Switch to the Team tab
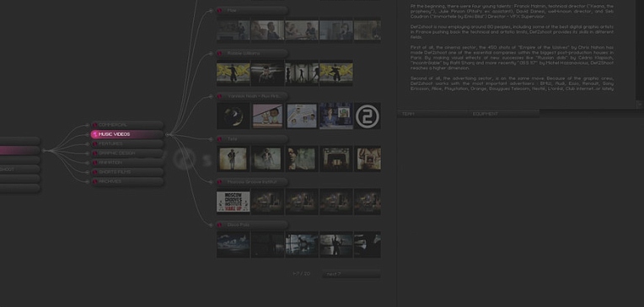Viewport: 644px width, 307px height. point(432,114)
